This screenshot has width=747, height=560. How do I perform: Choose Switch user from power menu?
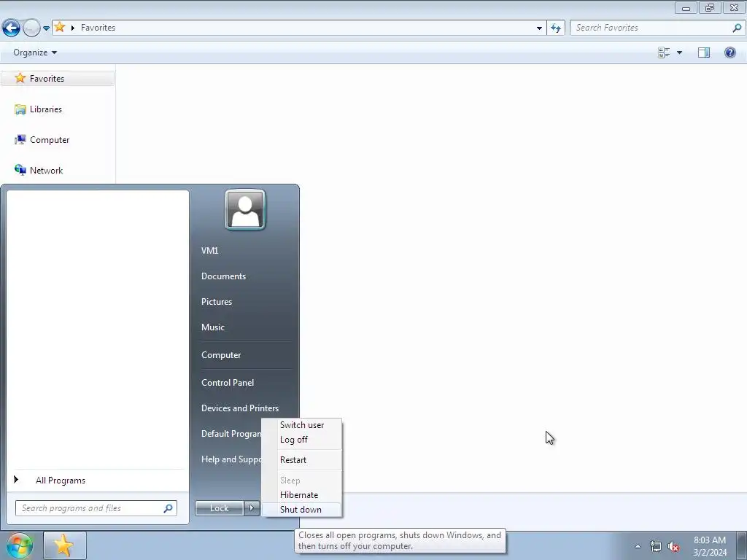[x=301, y=425]
